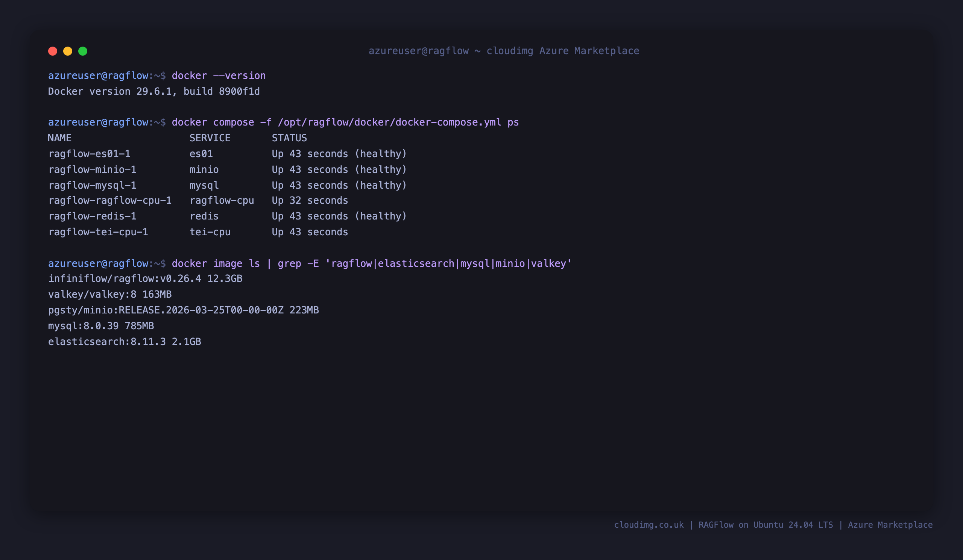This screenshot has height=560, width=963.
Task: Click the service name 'es01'
Action: pos(201,154)
